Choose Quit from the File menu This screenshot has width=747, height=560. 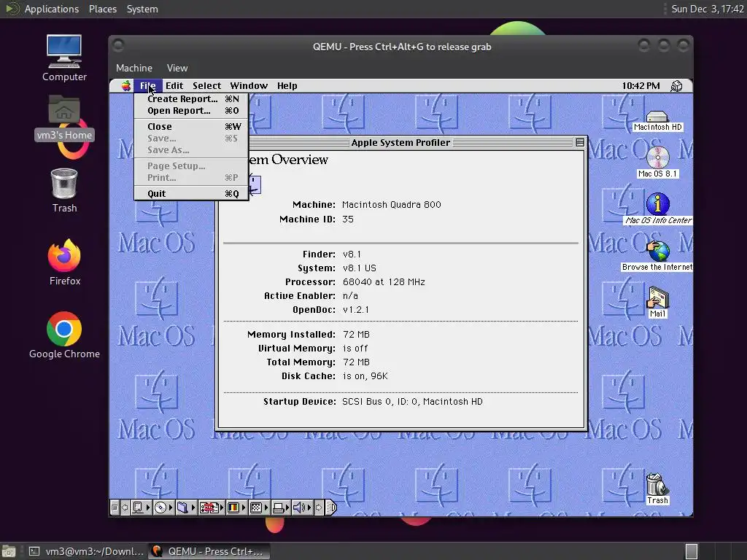point(192,194)
